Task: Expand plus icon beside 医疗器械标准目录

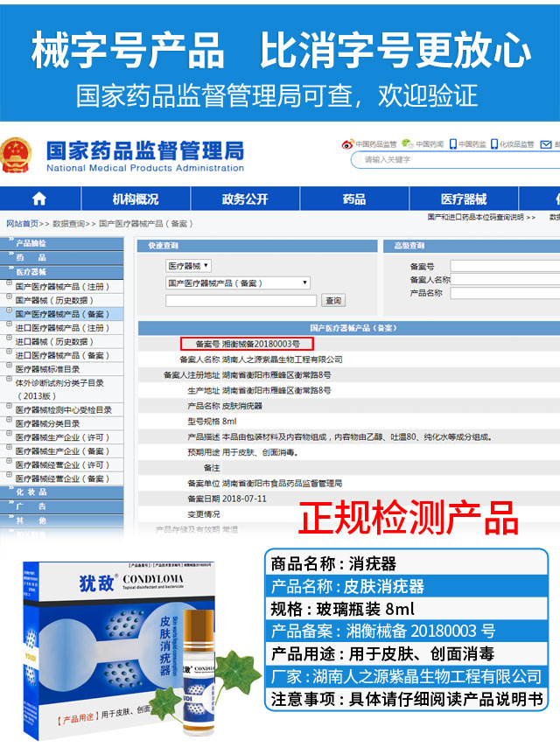Action: coord(9,366)
